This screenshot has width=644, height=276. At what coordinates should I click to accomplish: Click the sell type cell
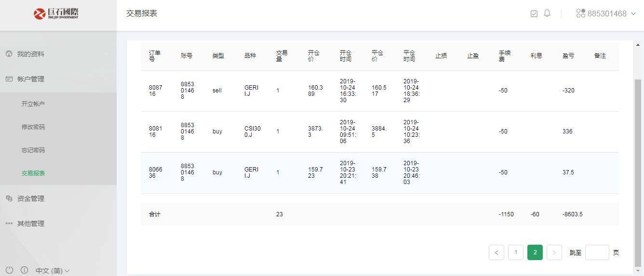(217, 91)
